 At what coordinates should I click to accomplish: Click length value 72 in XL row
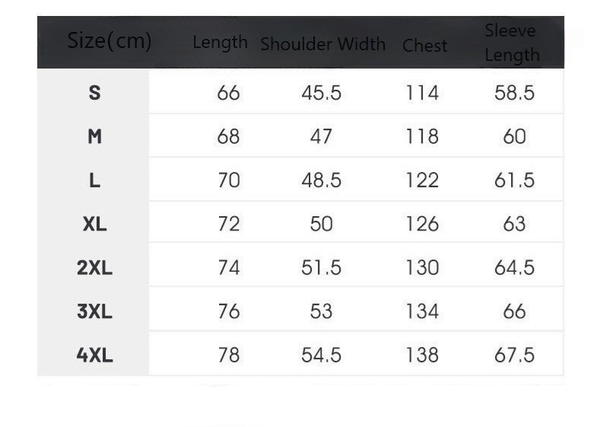[x=229, y=224]
